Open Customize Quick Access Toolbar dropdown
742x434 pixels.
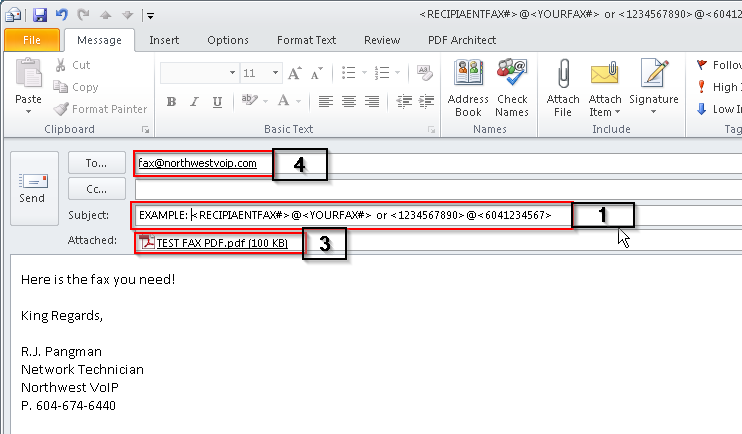coord(150,16)
